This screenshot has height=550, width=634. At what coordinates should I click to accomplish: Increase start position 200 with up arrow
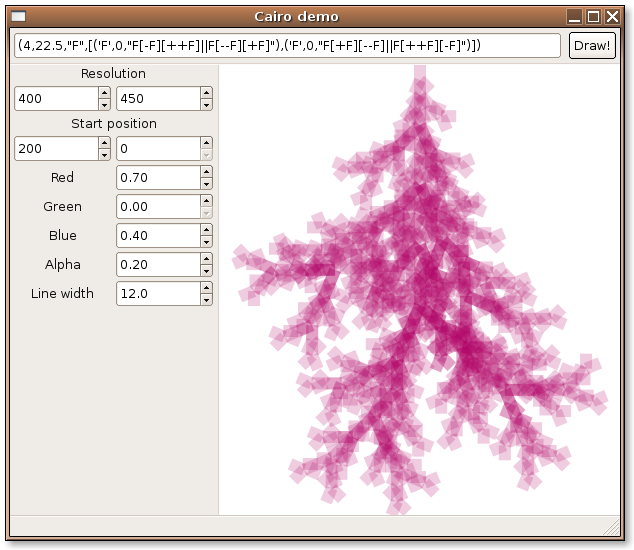pos(104,143)
